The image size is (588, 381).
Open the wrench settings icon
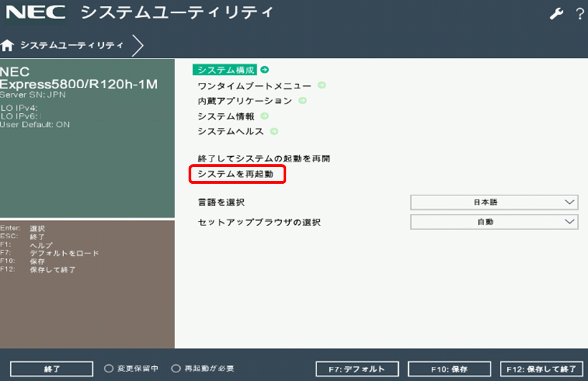(556, 14)
